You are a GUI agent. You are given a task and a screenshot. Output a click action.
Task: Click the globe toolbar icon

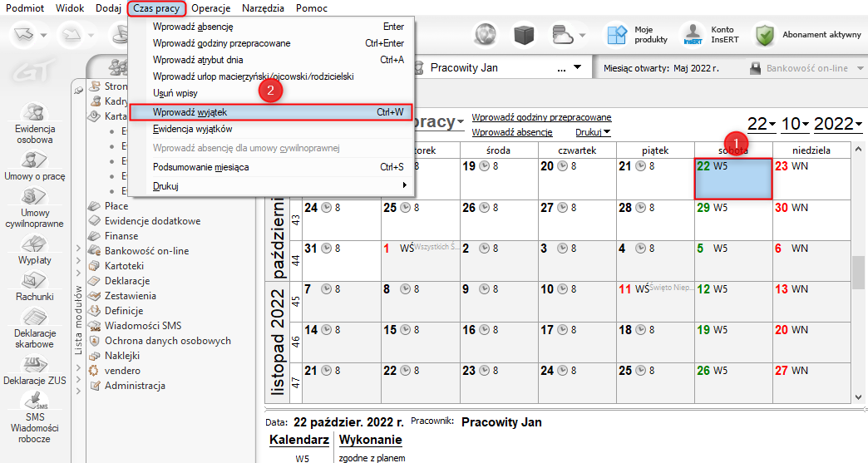point(486,35)
